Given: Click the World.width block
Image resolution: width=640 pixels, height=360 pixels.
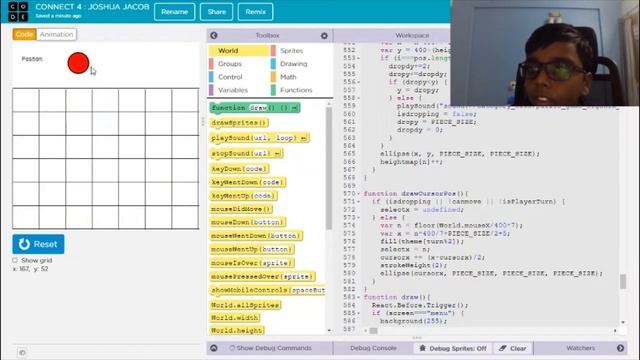Looking at the screenshot, I should [235, 318].
